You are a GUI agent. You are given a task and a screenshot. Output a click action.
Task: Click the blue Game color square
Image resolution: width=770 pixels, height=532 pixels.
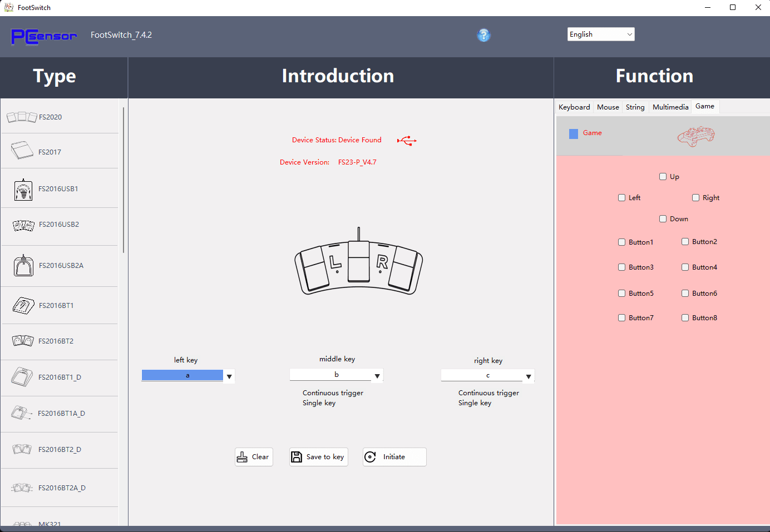pos(574,133)
